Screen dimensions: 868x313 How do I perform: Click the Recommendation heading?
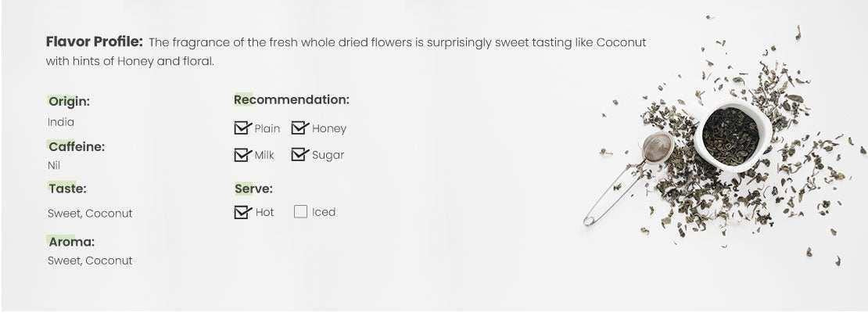292,99
